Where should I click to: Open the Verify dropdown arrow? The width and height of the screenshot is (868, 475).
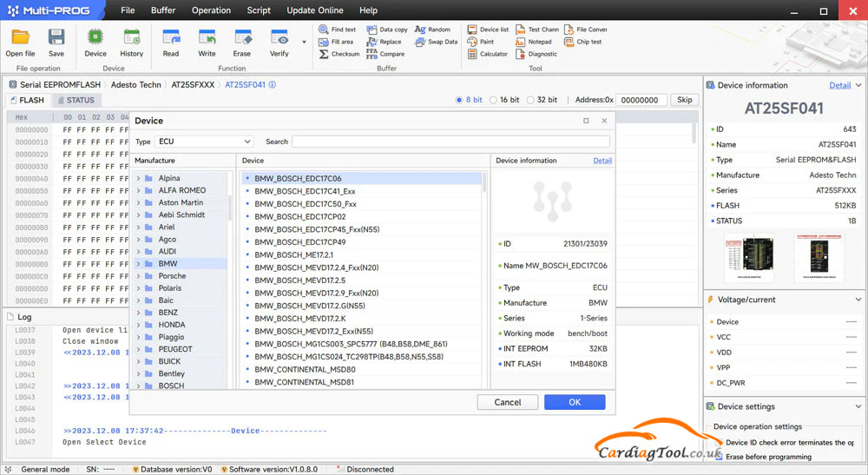pyautogui.click(x=304, y=42)
